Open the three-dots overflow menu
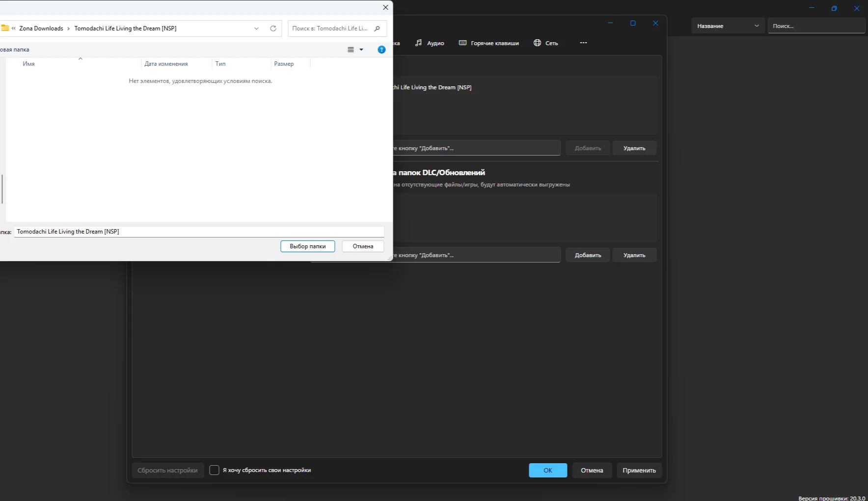This screenshot has height=501, width=868. pyautogui.click(x=583, y=43)
